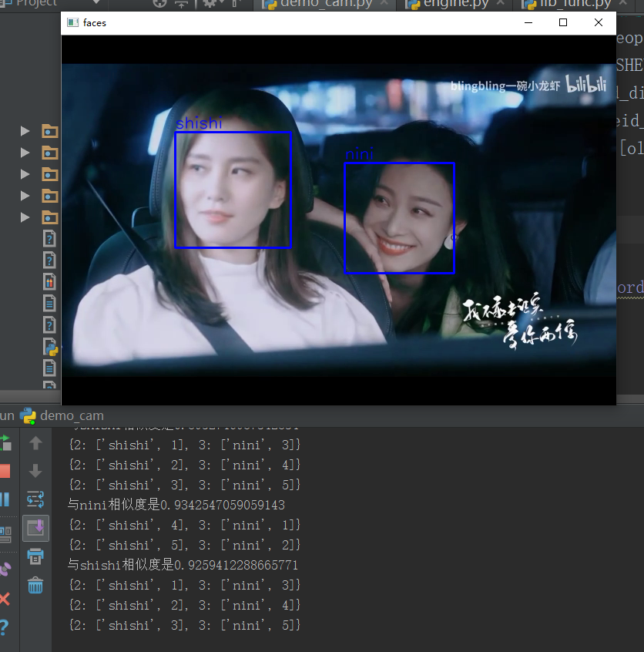
Task: Select the third folder icon in tree
Action: tap(50, 175)
